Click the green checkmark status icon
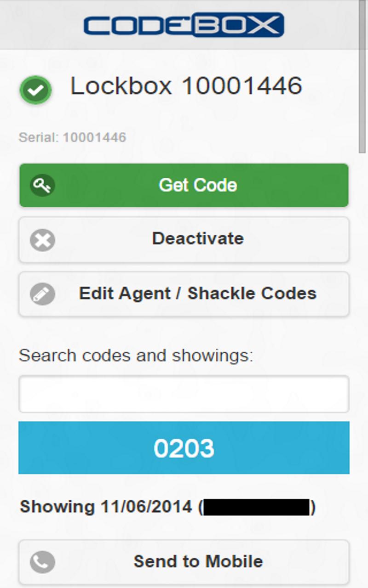This screenshot has width=368, height=588. (x=35, y=90)
